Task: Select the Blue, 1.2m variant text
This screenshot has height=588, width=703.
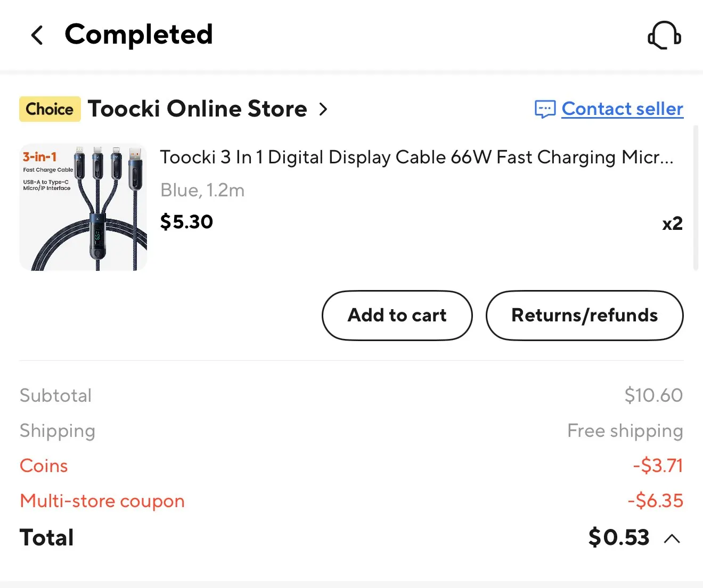Action: tap(202, 190)
